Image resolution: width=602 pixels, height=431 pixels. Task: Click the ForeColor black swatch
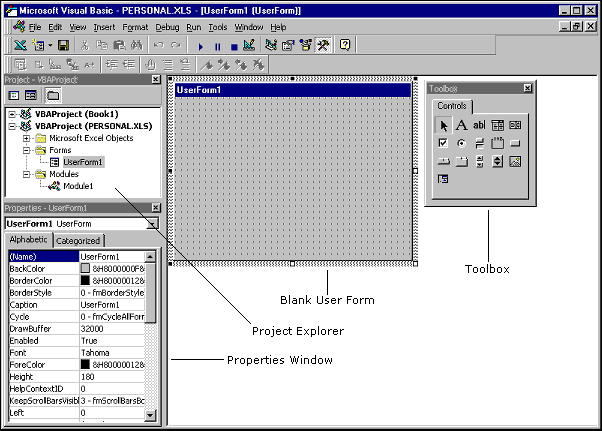tap(85, 364)
